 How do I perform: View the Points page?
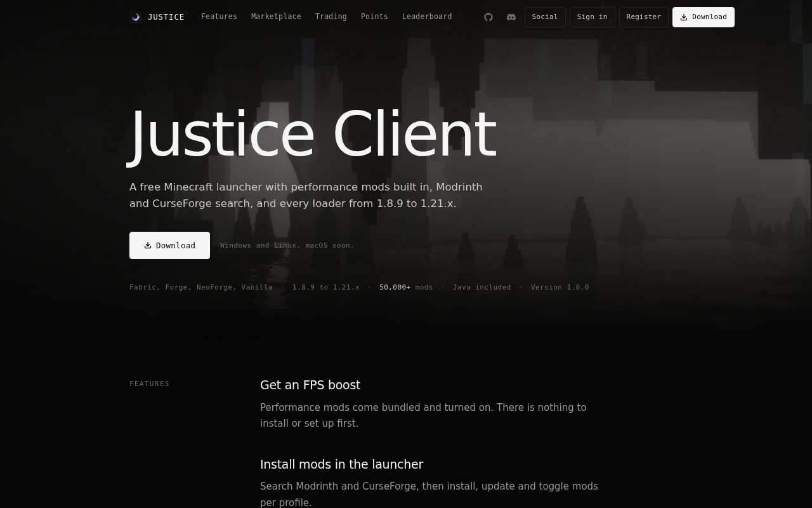[x=374, y=17]
